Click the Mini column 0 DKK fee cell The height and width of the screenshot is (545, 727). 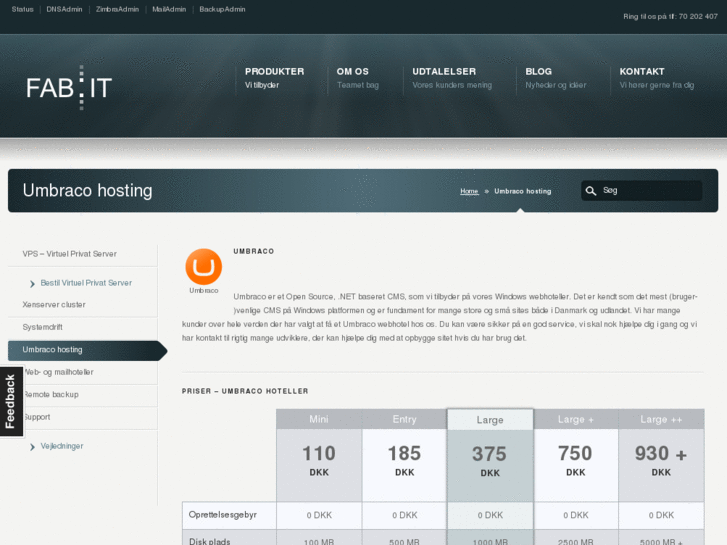(319, 515)
